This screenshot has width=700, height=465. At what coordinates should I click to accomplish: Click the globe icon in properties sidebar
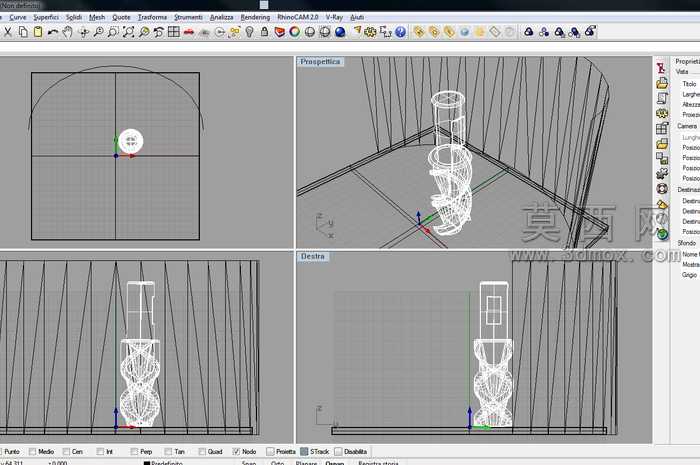[662, 234]
